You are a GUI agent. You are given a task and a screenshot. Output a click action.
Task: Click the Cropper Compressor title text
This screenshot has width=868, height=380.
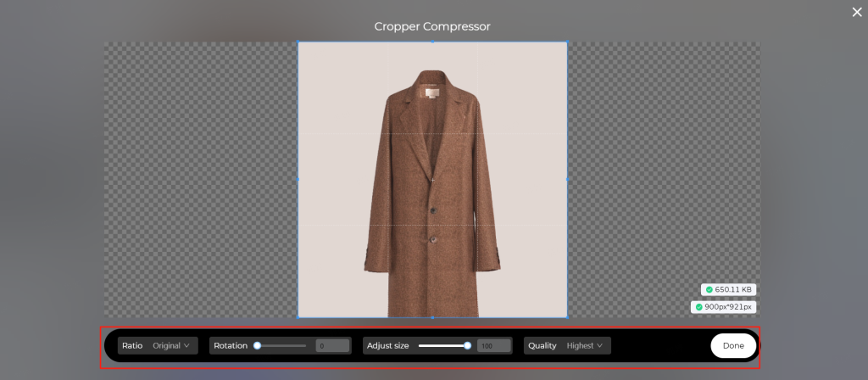(432, 26)
